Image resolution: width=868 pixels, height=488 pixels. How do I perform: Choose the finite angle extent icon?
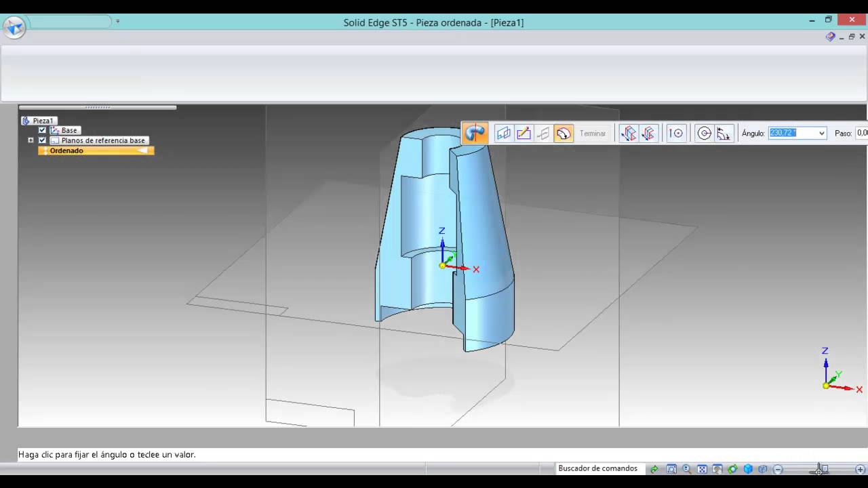tap(724, 134)
